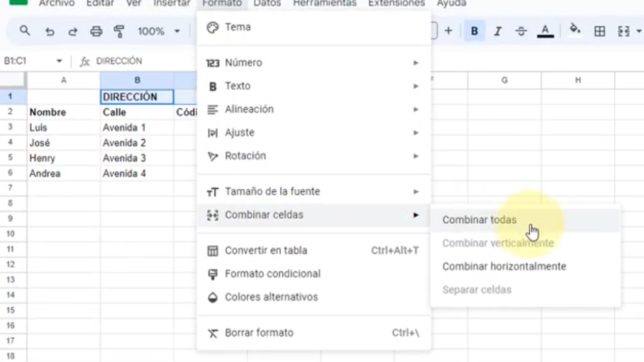Toggle bold formatting button
The width and height of the screenshot is (644, 362).
[x=474, y=31]
